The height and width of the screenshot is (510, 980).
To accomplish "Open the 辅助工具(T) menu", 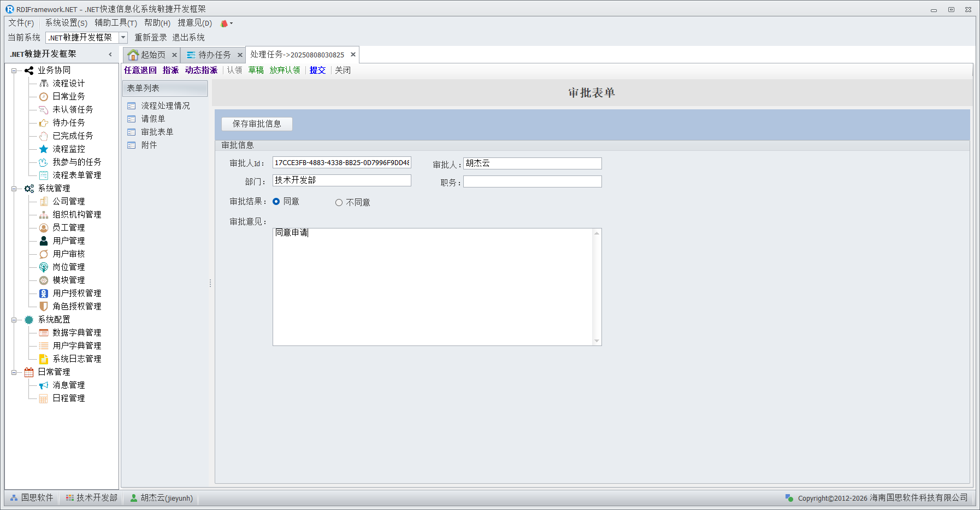I will pyautogui.click(x=115, y=23).
